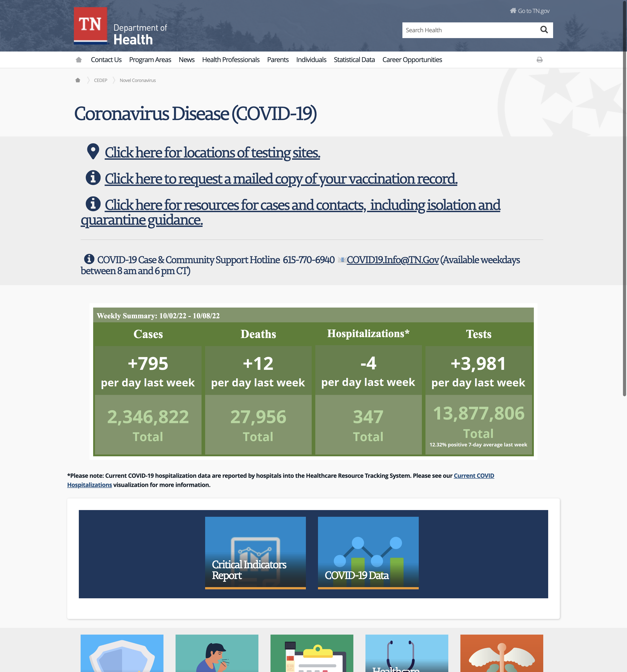Click the info icon beside vaccination record link
The image size is (627, 672).
pos(93,178)
